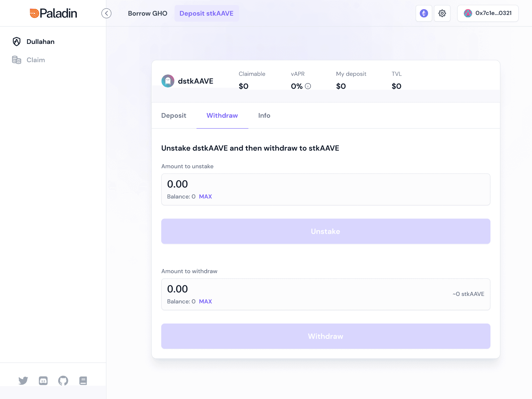Open the Claim section in the sidebar
Image resolution: width=532 pixels, height=399 pixels.
point(36,60)
